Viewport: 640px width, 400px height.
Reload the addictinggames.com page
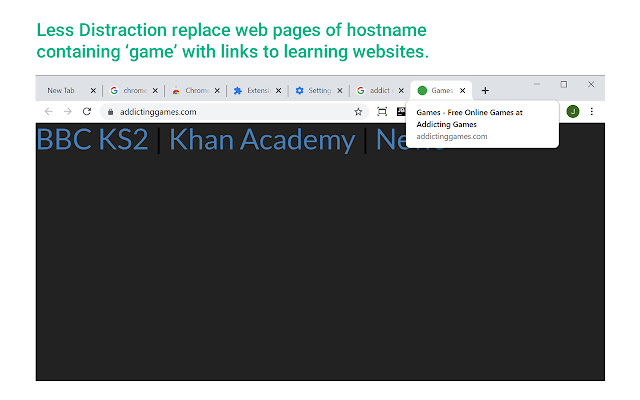click(x=87, y=111)
